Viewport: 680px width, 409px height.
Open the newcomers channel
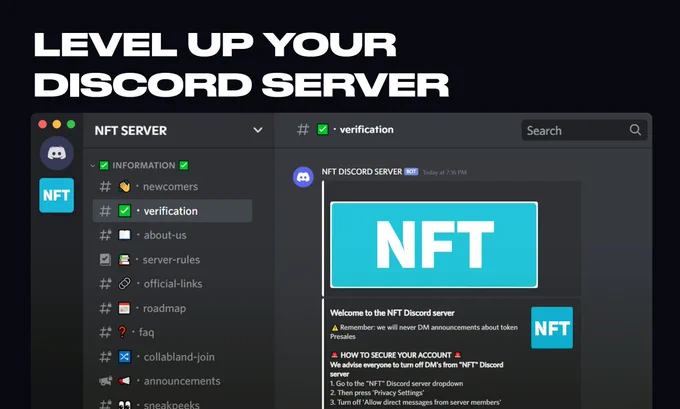tap(172, 187)
